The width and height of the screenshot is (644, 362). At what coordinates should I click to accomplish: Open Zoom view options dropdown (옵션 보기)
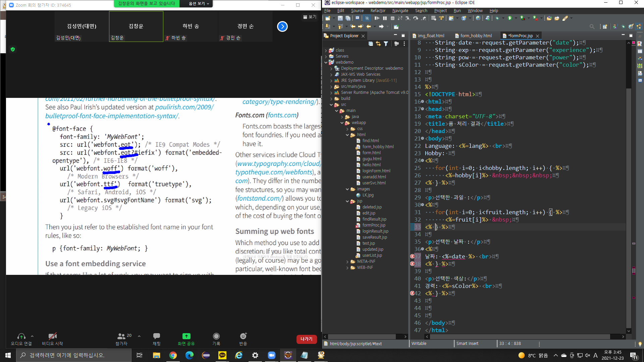click(199, 3)
